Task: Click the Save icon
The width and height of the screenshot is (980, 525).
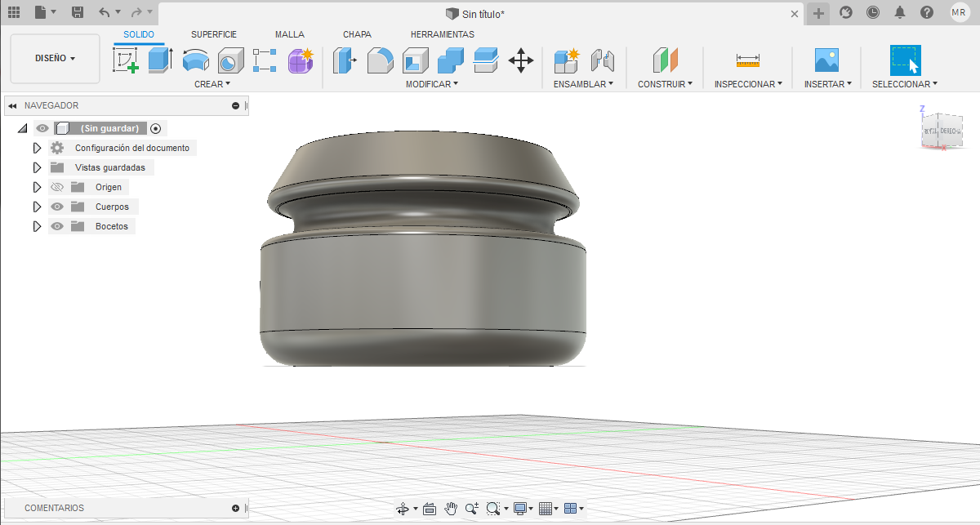Action: [x=78, y=12]
